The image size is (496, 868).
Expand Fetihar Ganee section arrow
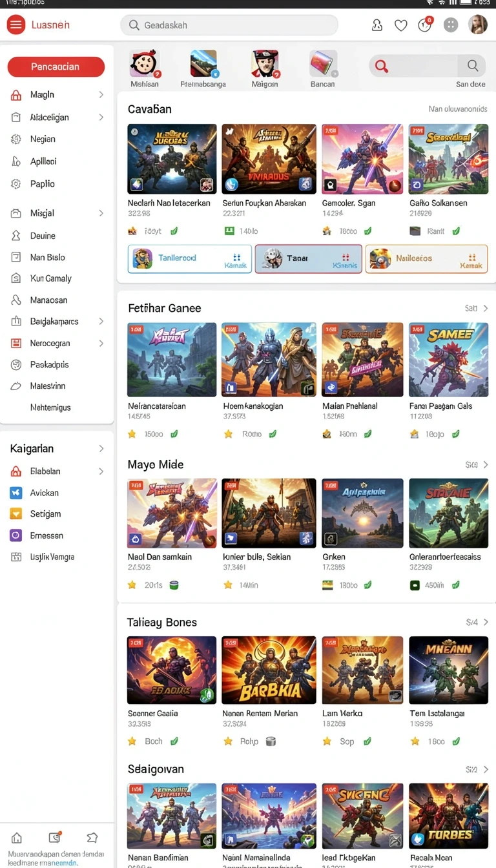point(485,308)
